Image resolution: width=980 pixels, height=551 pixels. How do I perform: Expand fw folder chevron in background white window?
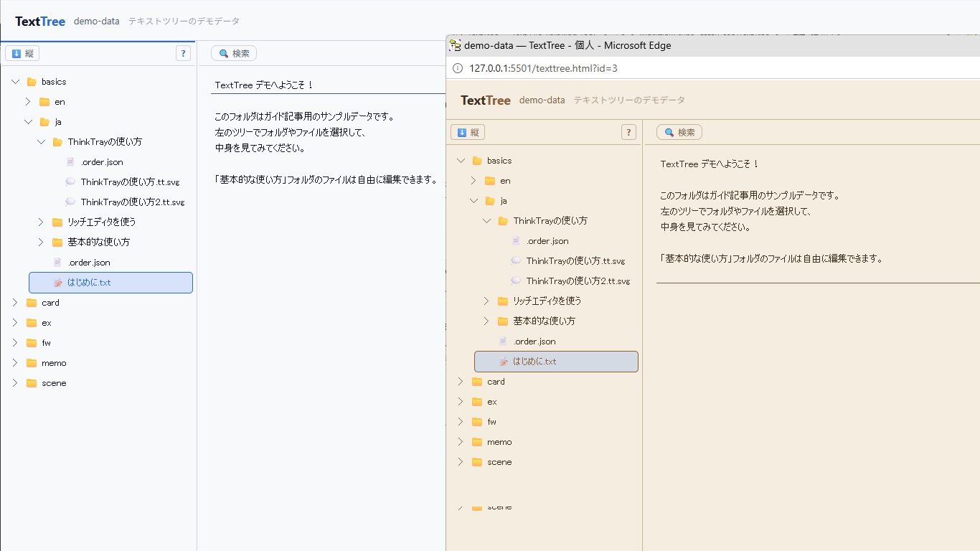(x=15, y=343)
